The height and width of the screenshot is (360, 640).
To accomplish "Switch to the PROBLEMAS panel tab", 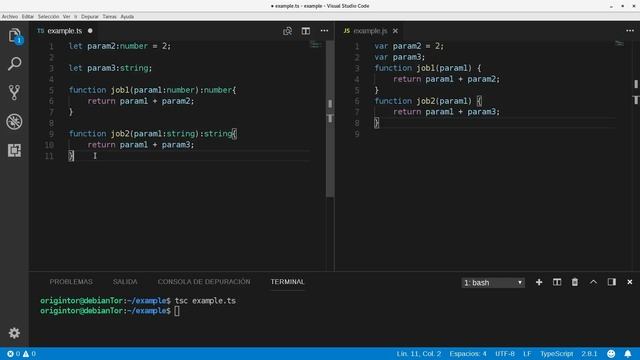I will pos(71,282).
